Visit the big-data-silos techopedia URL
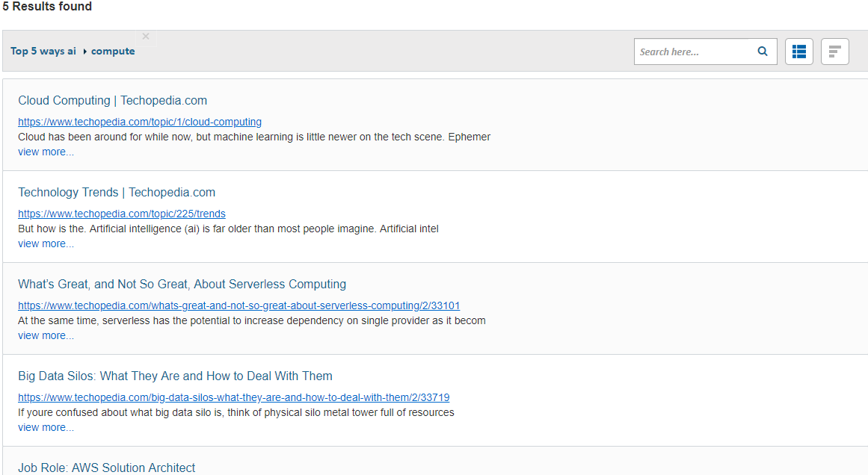 233,397
